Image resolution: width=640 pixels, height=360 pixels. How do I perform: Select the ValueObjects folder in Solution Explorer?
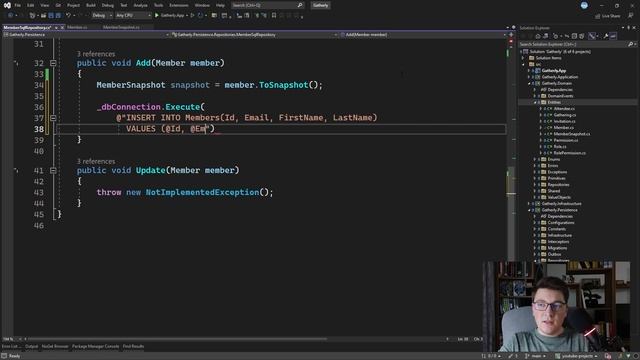tap(559, 197)
